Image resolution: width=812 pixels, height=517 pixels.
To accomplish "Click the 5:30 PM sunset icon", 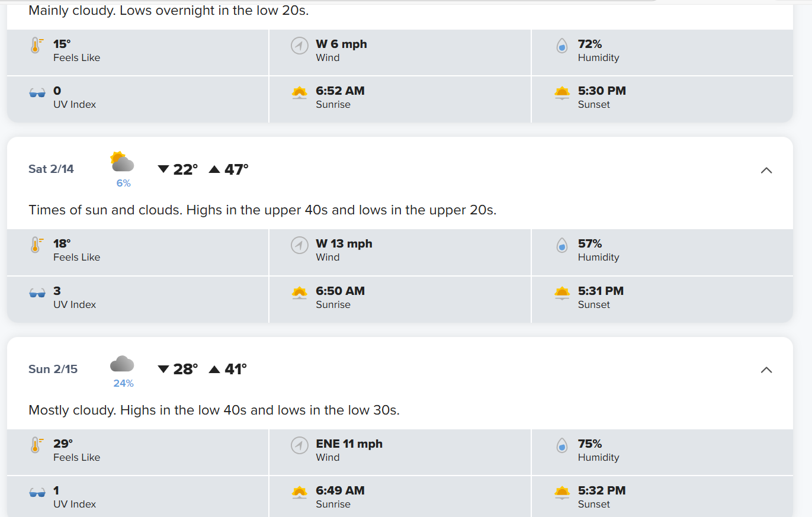I will 562,92.
